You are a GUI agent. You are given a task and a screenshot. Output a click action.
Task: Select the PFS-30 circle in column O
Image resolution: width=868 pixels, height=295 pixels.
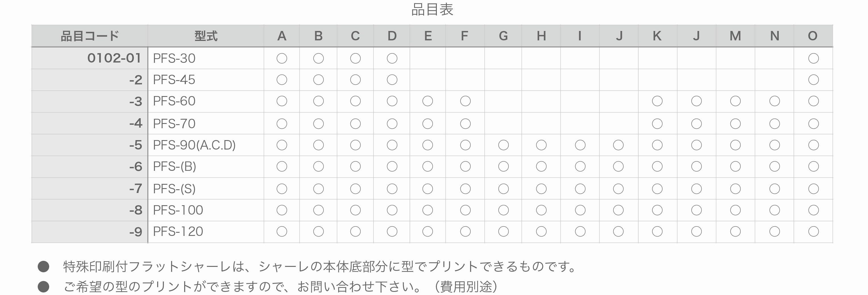pos(813,59)
